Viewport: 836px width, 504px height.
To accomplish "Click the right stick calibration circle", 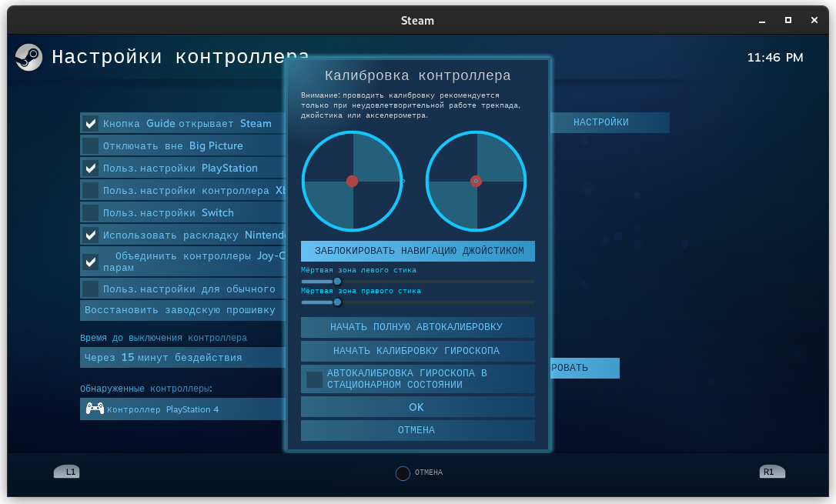I will [476, 181].
